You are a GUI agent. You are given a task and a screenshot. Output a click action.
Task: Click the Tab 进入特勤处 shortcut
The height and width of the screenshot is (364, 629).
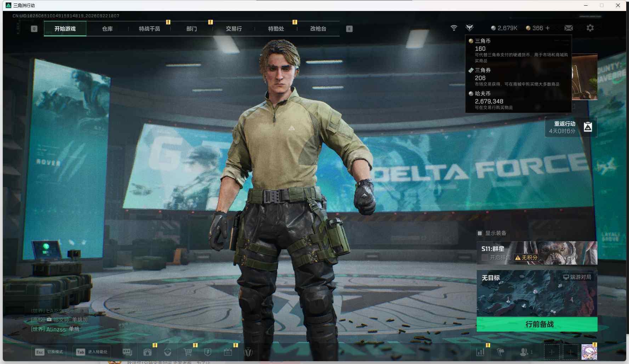pyautogui.click(x=92, y=352)
